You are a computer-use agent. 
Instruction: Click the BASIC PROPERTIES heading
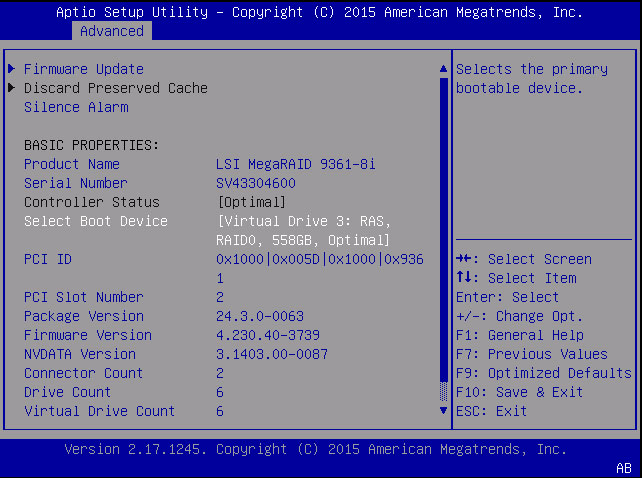tap(91, 145)
